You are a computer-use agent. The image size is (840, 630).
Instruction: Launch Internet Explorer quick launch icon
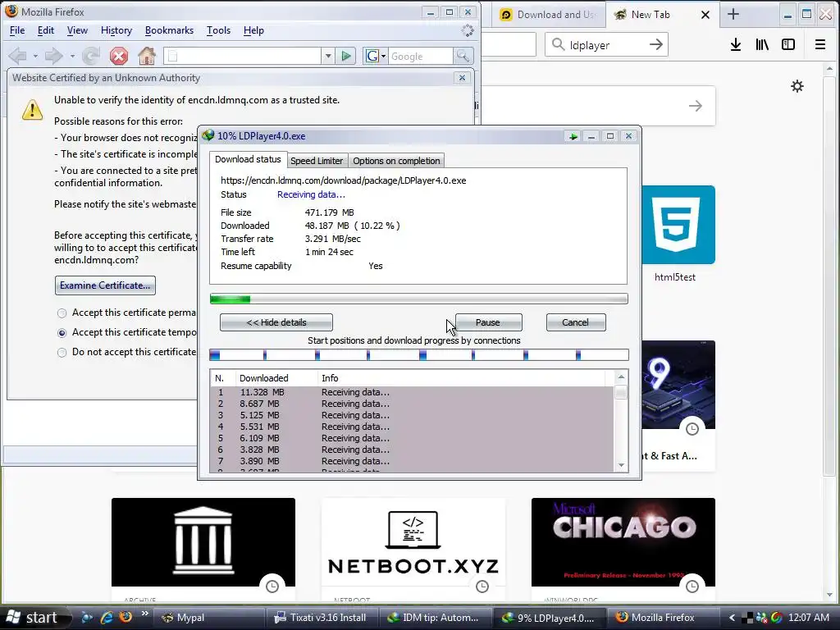[x=106, y=618]
